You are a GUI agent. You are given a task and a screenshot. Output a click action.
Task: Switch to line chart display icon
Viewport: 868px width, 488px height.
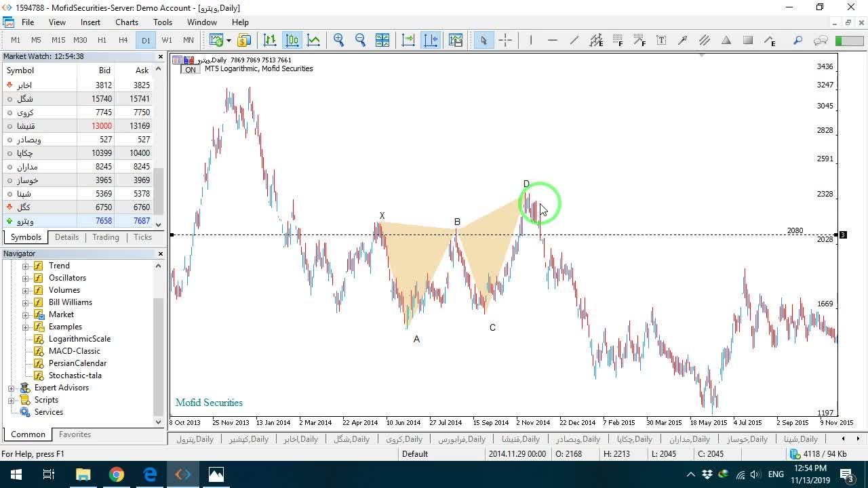point(313,40)
